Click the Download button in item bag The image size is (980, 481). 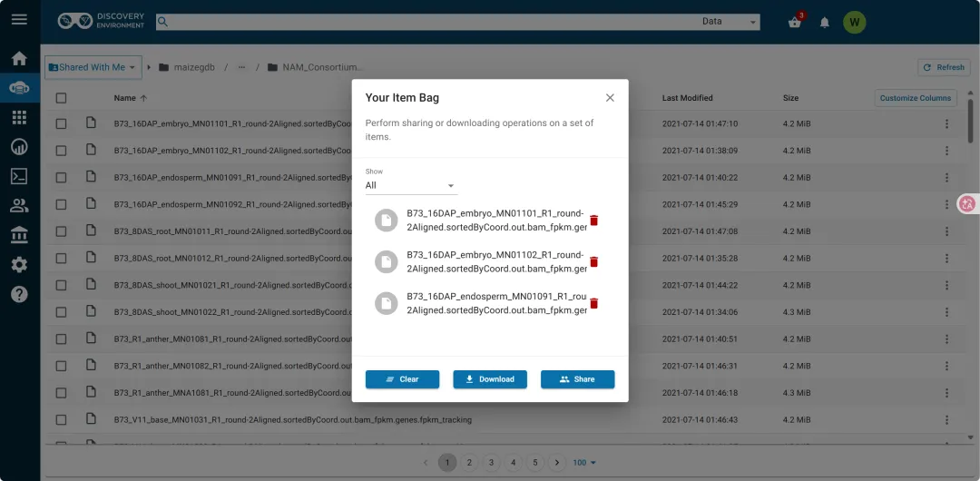pos(490,379)
